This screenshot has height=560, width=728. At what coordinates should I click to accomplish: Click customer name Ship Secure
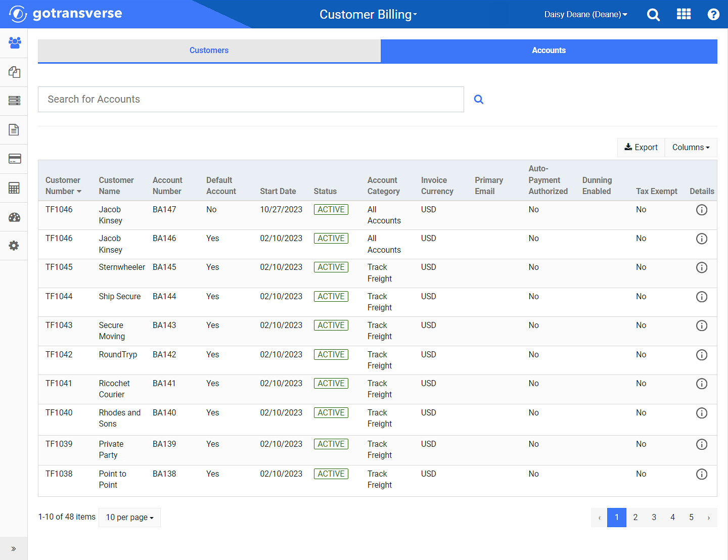[x=120, y=296]
